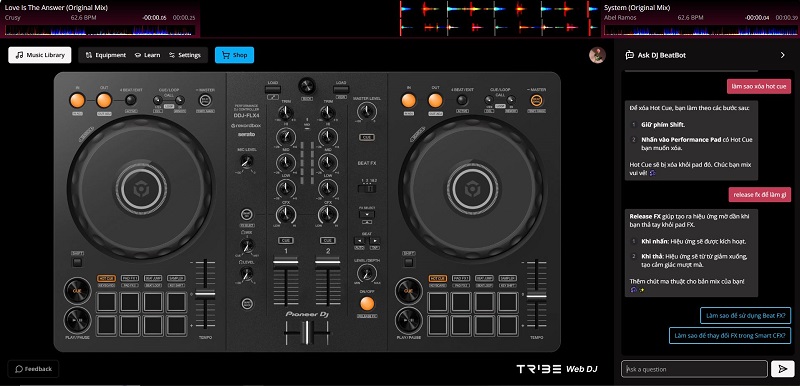This screenshot has width=800, height=386.
Task: Toggle the master CUE button
Action: coord(366,137)
